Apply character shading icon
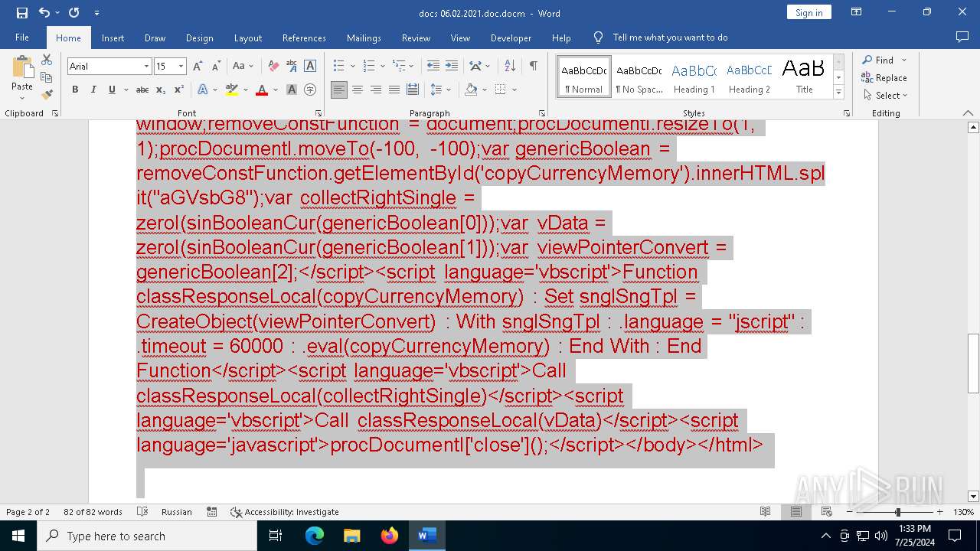This screenshot has width=980, height=551. coord(292,90)
